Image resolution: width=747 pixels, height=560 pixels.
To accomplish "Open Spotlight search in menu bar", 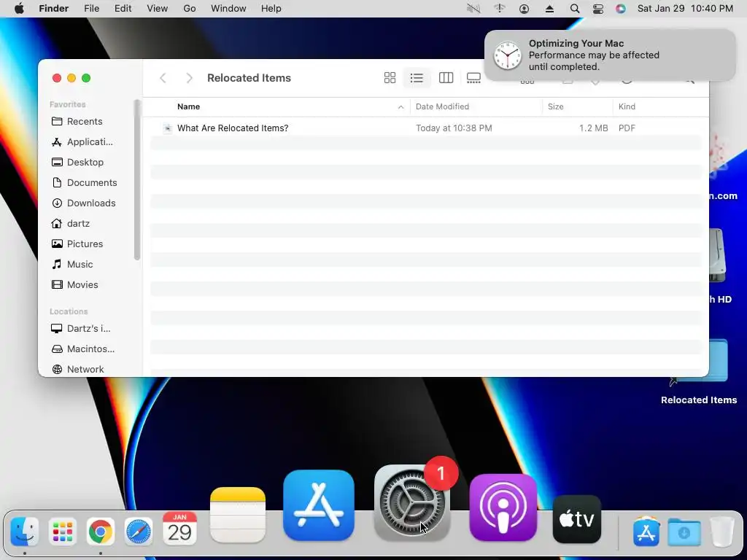I will 575,9.
